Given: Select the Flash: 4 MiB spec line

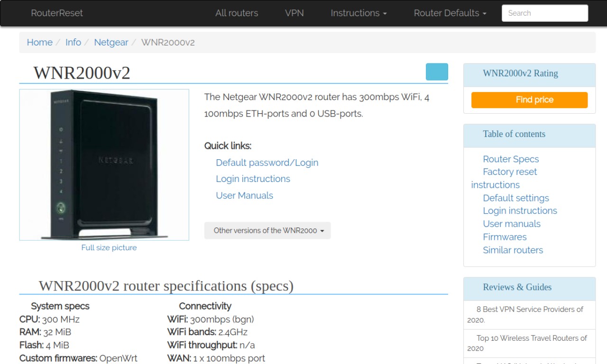Looking at the screenshot, I should tap(44, 345).
